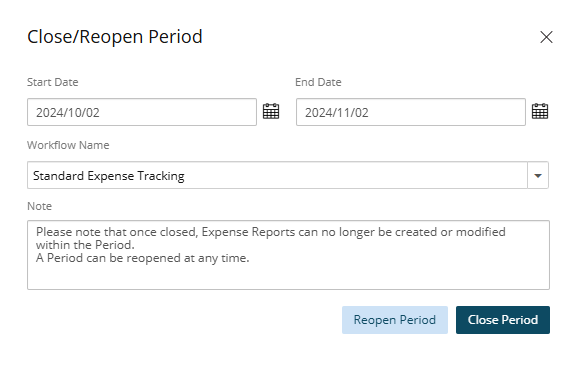Image resolution: width=585 pixels, height=374 pixels.
Task: Click the Close/Reopen Period dialog title
Action: click(x=115, y=37)
